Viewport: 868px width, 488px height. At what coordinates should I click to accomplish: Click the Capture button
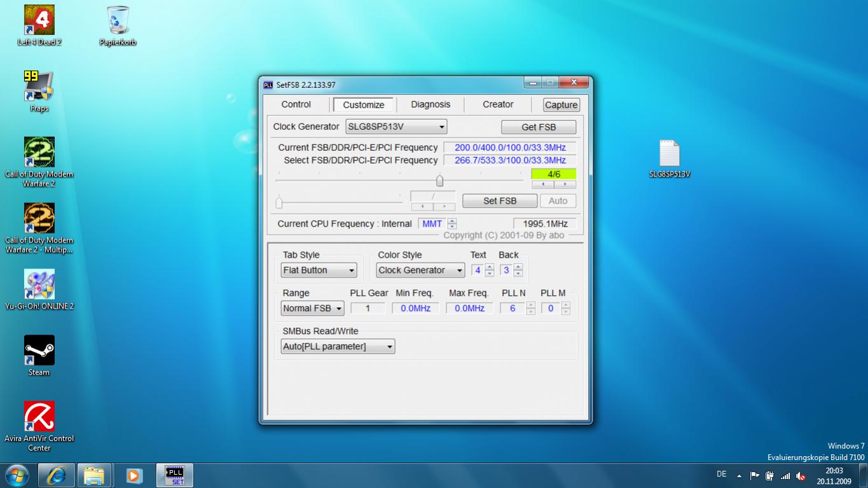point(561,105)
